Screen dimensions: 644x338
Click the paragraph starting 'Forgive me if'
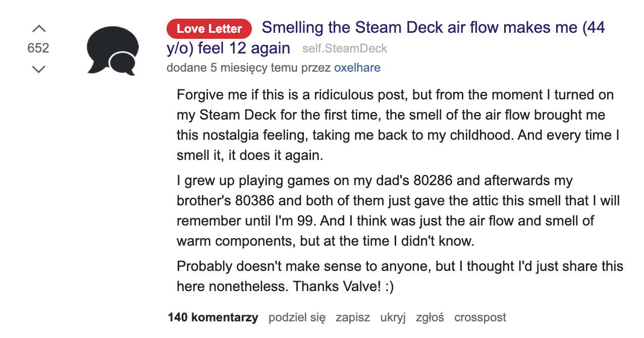[x=398, y=125]
